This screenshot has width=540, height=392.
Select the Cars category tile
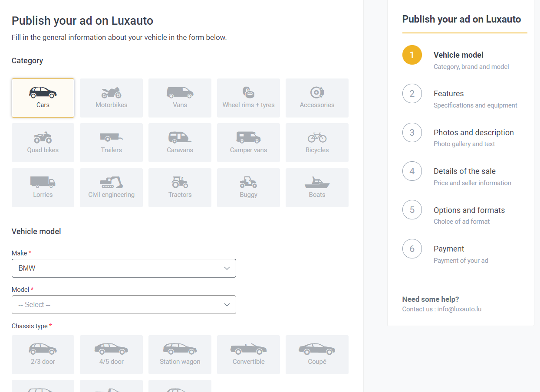pyautogui.click(x=43, y=98)
